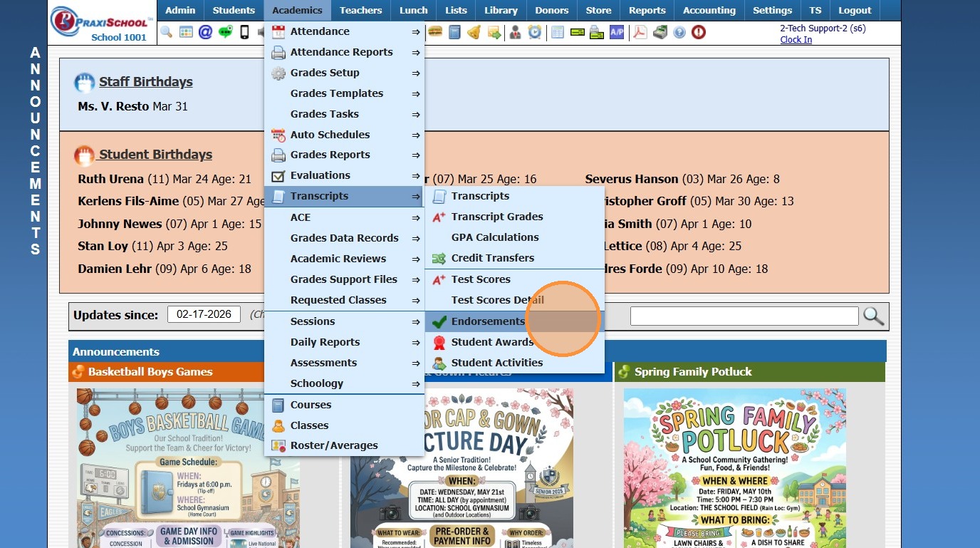Expand the Schoology submenu
The height and width of the screenshot is (548, 980).
(345, 383)
